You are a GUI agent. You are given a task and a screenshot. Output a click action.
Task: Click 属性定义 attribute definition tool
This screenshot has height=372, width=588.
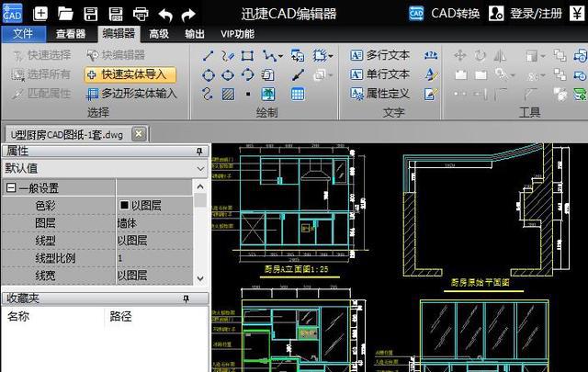pyautogui.click(x=379, y=94)
